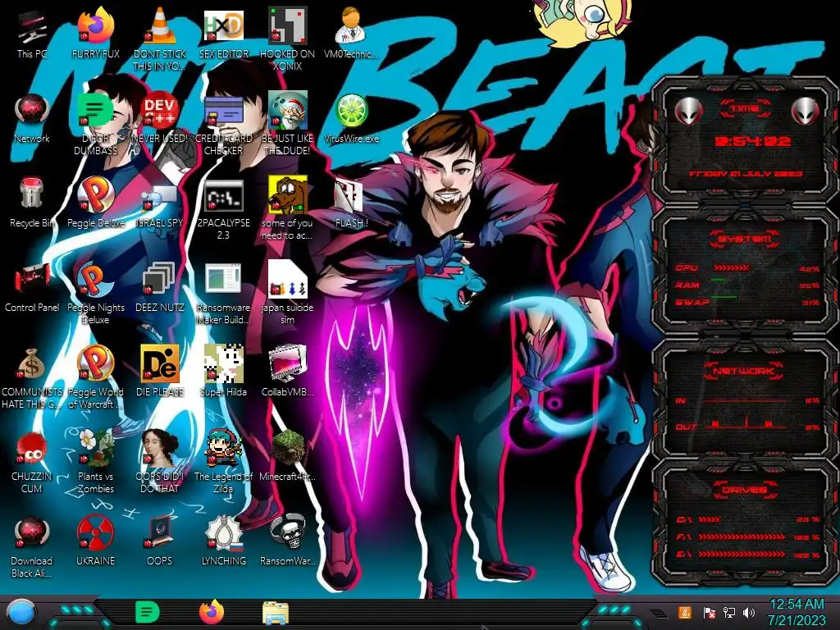Open the OOPS laptop icon
This screenshot has height=630, width=840.
click(159, 533)
